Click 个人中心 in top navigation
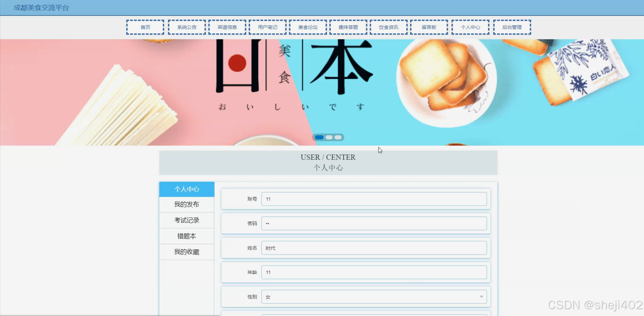The width and height of the screenshot is (644, 316). click(x=471, y=27)
